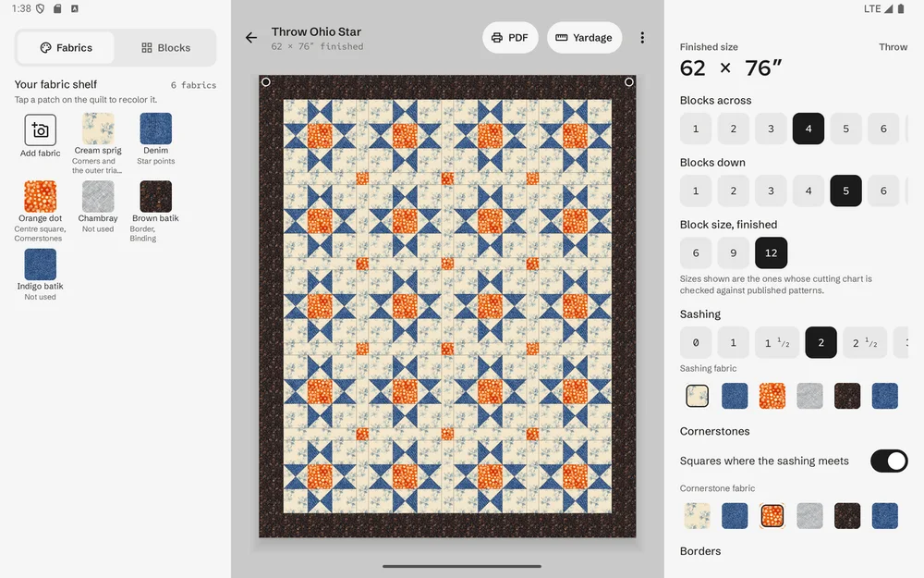Select the Denim fabric on shelf
Image resolution: width=924 pixels, height=578 pixels.
coord(155,129)
